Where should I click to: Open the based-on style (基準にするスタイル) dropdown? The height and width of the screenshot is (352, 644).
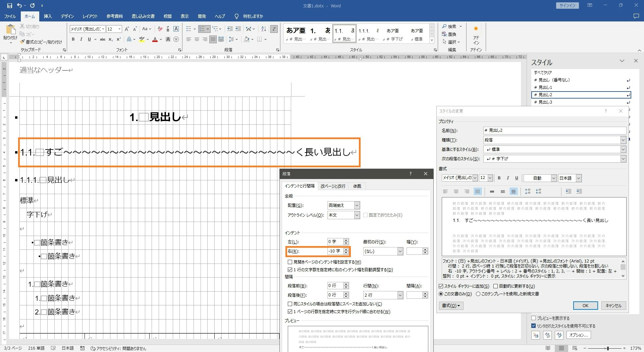[x=623, y=149]
